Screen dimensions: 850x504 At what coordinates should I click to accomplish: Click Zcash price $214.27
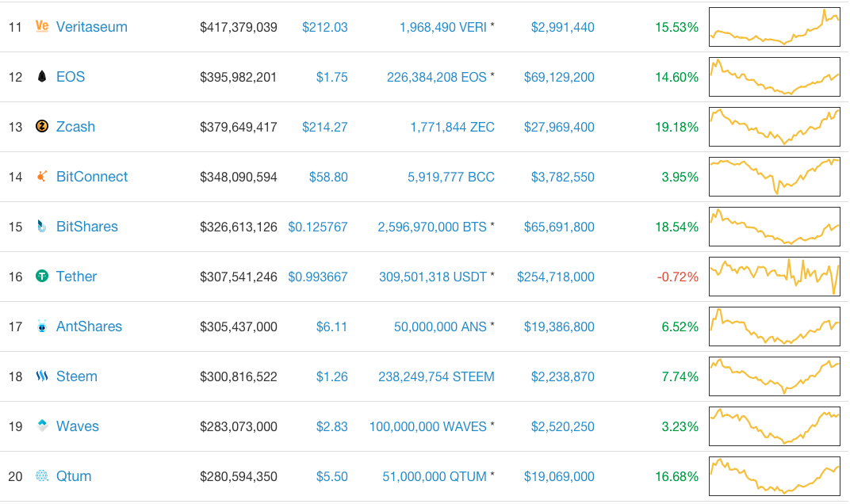click(x=325, y=127)
